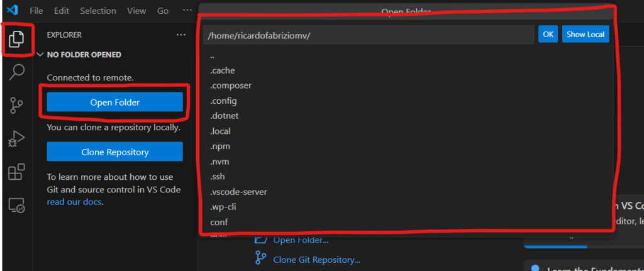Collapse the No Folder Opened section
This screenshot has height=271, width=644.
pyautogui.click(x=41, y=55)
